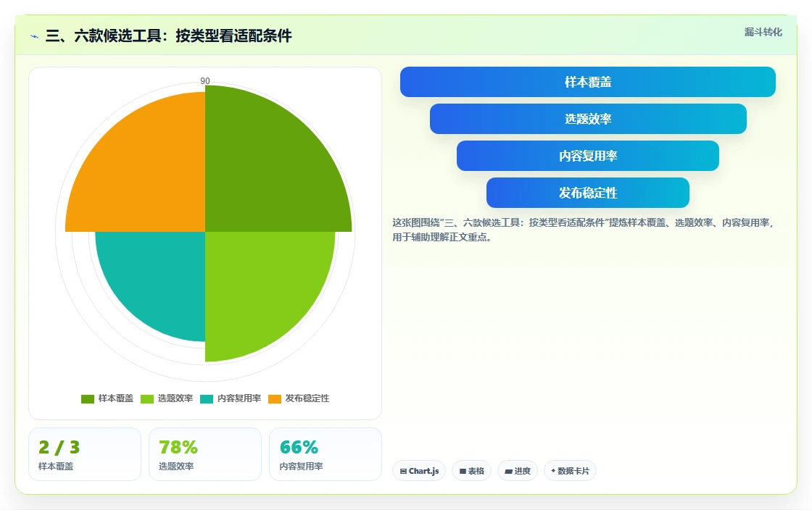Click the 漏斗转化 label in header

763,32
